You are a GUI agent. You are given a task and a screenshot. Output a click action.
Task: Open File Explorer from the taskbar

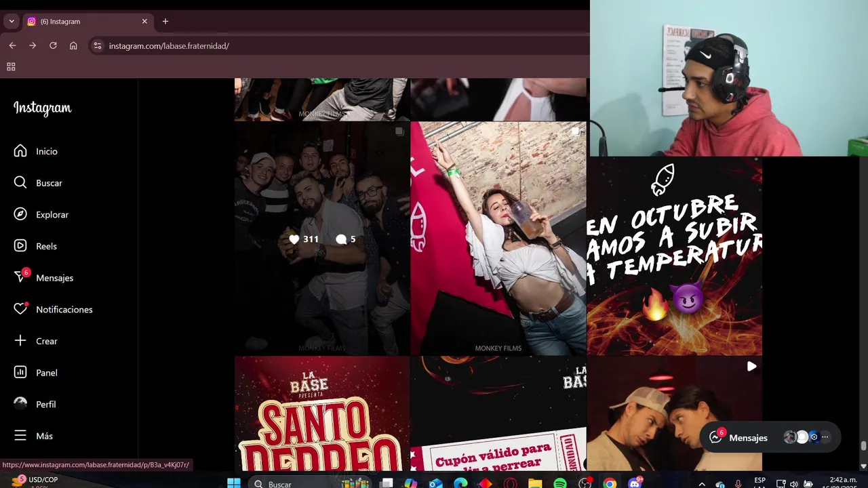[535, 483]
